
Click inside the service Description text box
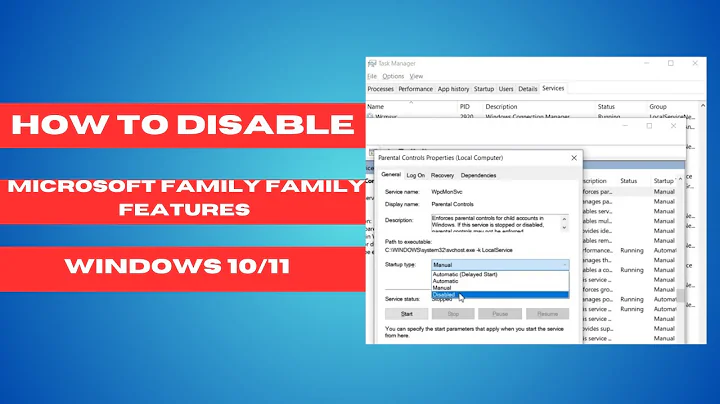(x=495, y=224)
